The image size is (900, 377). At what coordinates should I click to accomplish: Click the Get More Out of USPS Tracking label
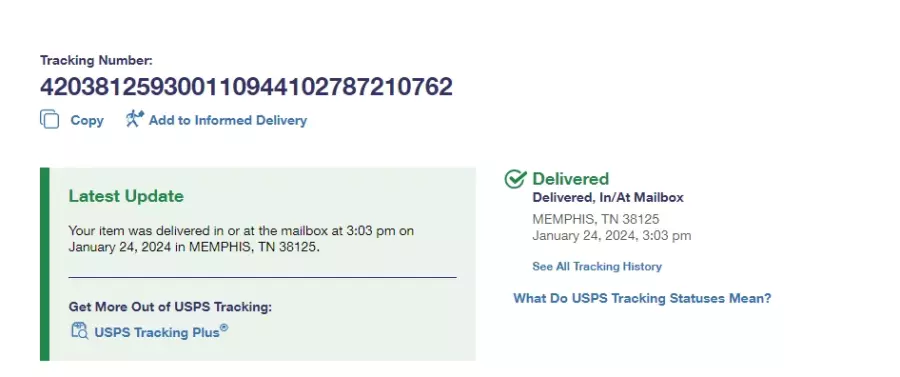pyautogui.click(x=170, y=307)
